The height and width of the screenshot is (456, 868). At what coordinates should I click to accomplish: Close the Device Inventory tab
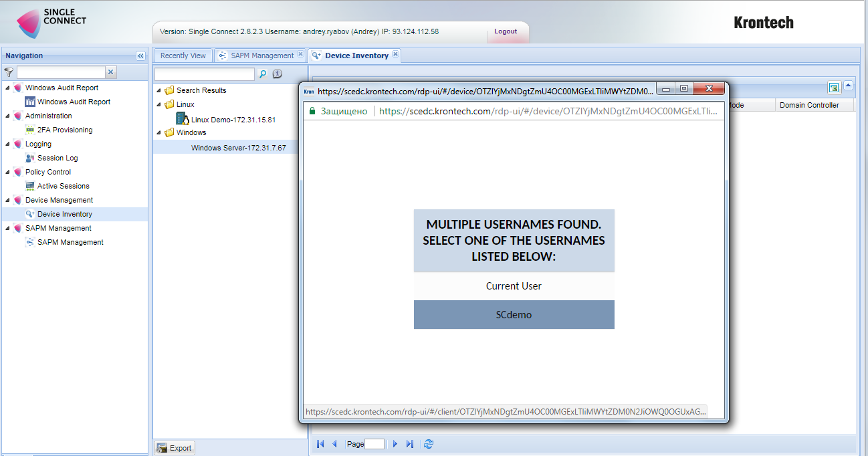[x=395, y=55]
